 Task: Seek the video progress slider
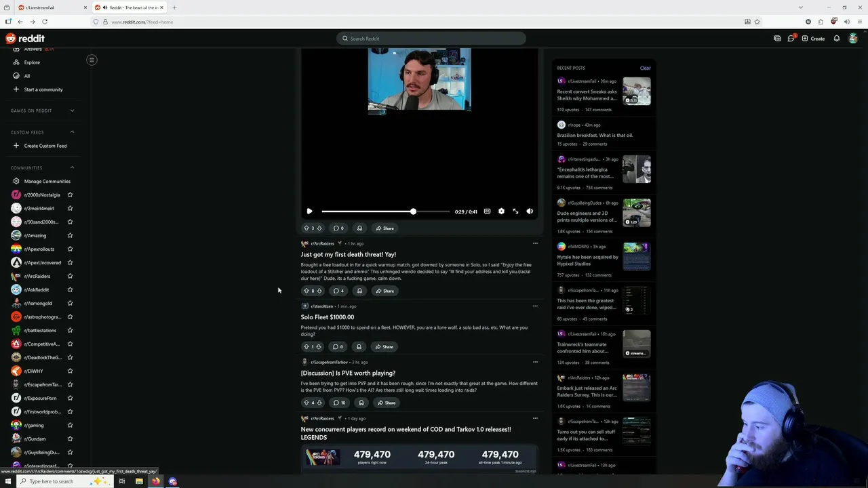coord(385,211)
